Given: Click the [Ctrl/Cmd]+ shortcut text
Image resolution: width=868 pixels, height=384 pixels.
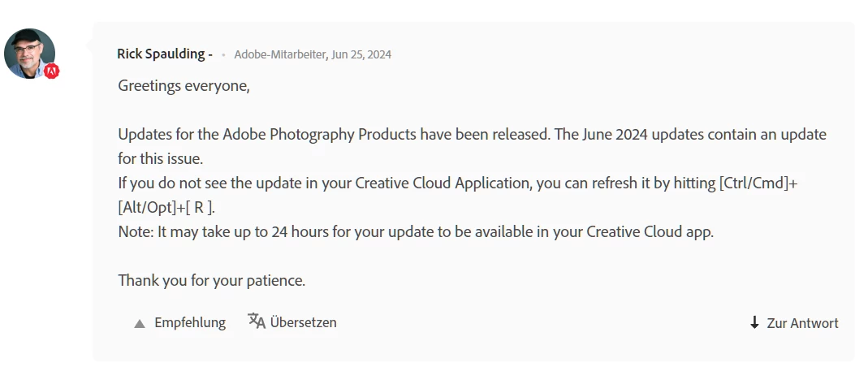Looking at the screenshot, I should tap(758, 183).
